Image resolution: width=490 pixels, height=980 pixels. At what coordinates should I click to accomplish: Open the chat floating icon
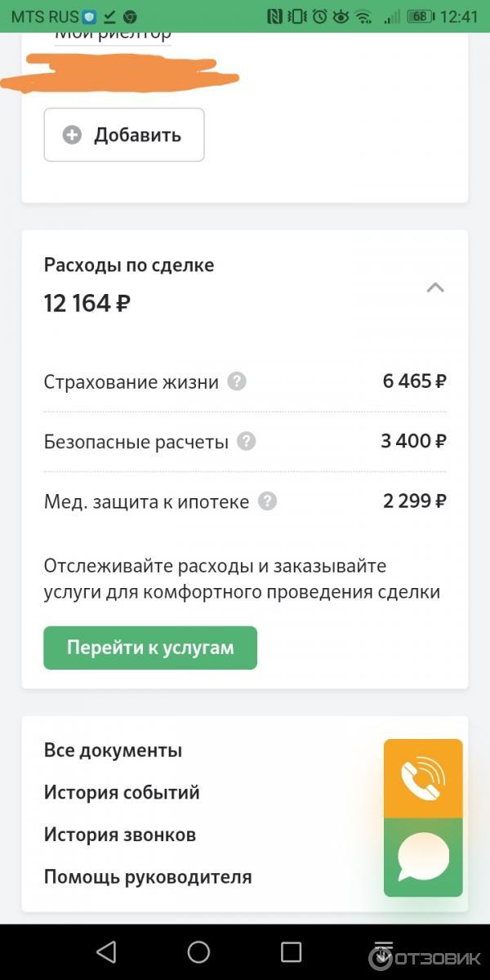pos(422,856)
